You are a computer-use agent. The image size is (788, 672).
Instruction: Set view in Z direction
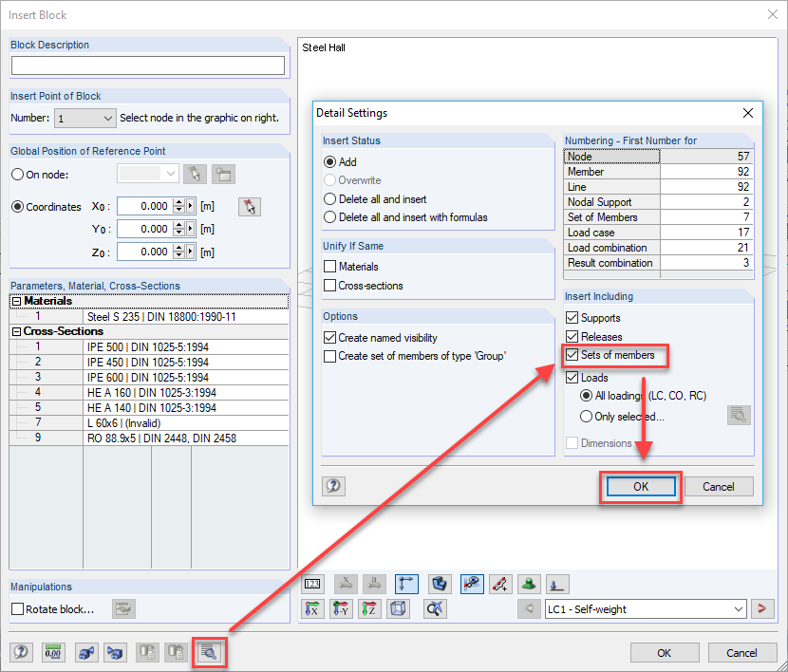[369, 608]
